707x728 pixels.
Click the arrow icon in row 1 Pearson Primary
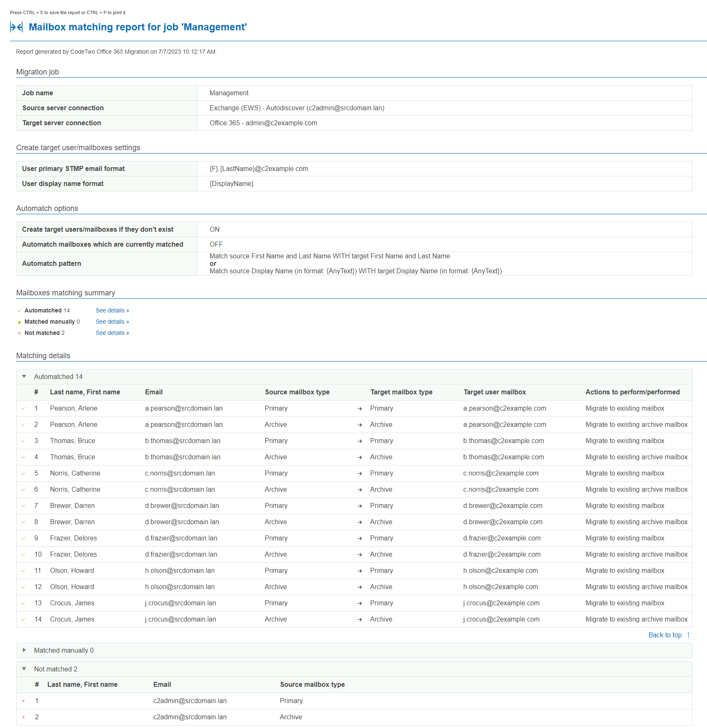coord(360,409)
